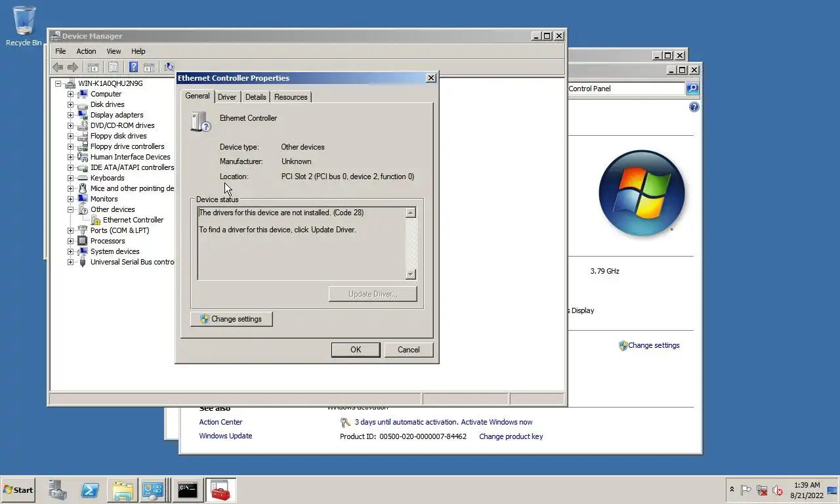Click the Back arrow in Device Manager toolbar

pyautogui.click(x=58, y=67)
